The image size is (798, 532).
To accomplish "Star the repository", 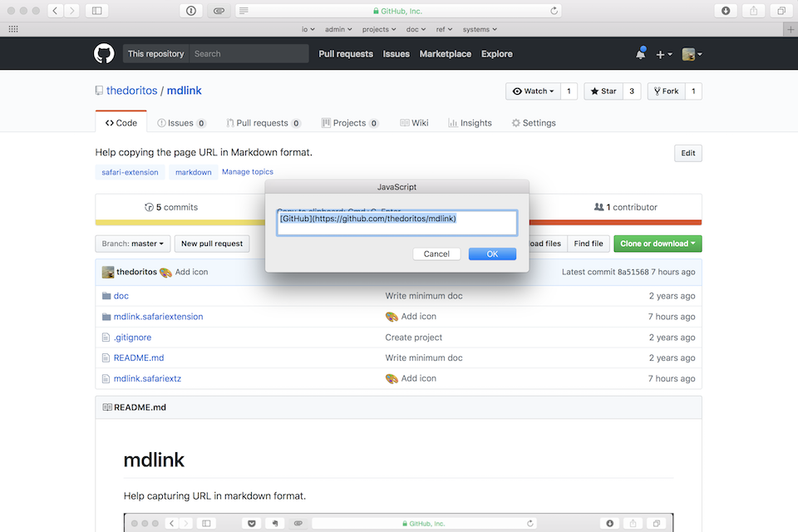I will pyautogui.click(x=603, y=91).
